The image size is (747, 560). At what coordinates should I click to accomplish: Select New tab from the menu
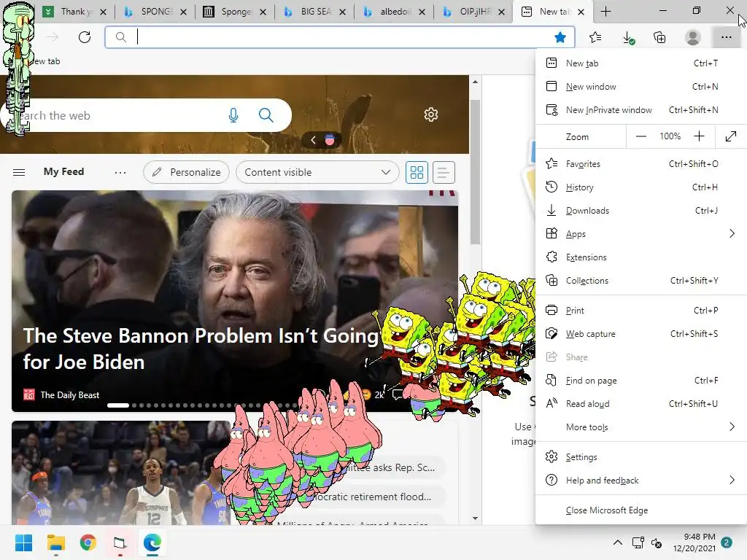point(640,63)
